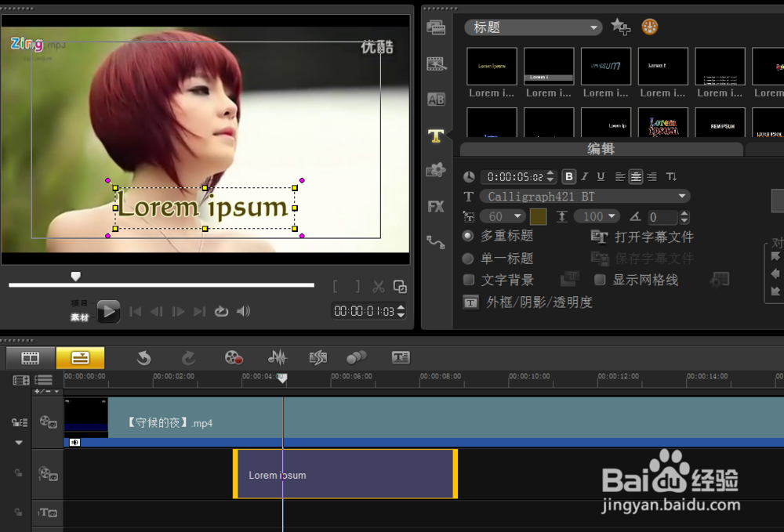The width and height of the screenshot is (784, 532).
Task: Open the Transitions library icon labeled AB
Action: 436,100
